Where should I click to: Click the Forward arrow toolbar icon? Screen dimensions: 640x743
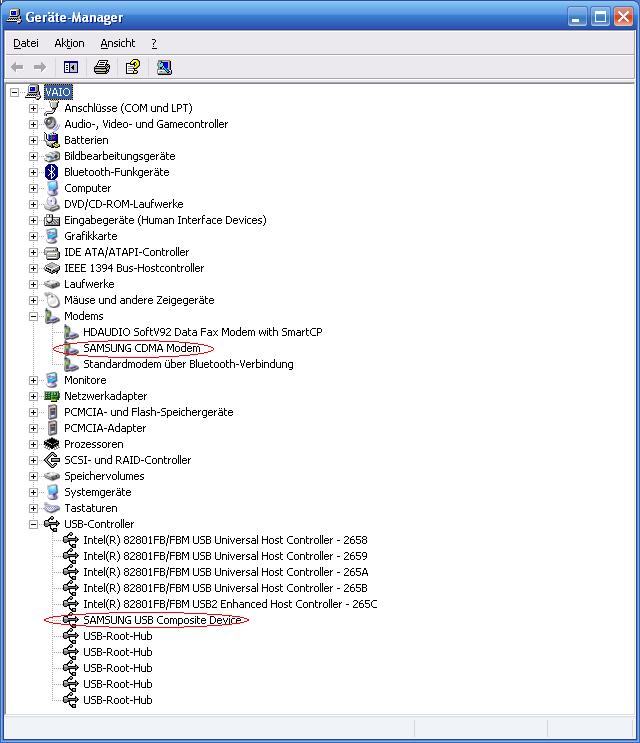click(40, 67)
